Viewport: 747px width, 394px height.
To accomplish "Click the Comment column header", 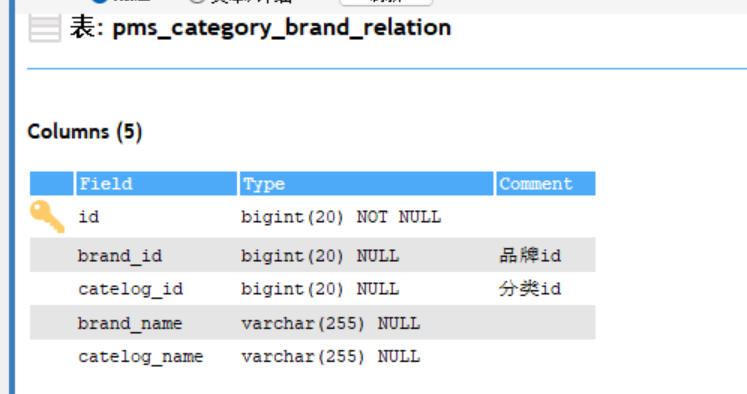I will (x=546, y=184).
